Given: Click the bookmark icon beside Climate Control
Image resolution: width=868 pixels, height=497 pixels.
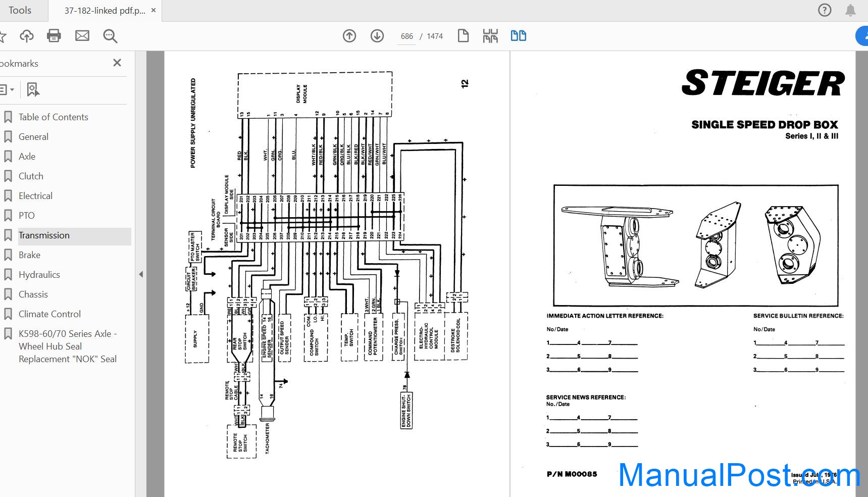Looking at the screenshot, I should click(x=8, y=314).
